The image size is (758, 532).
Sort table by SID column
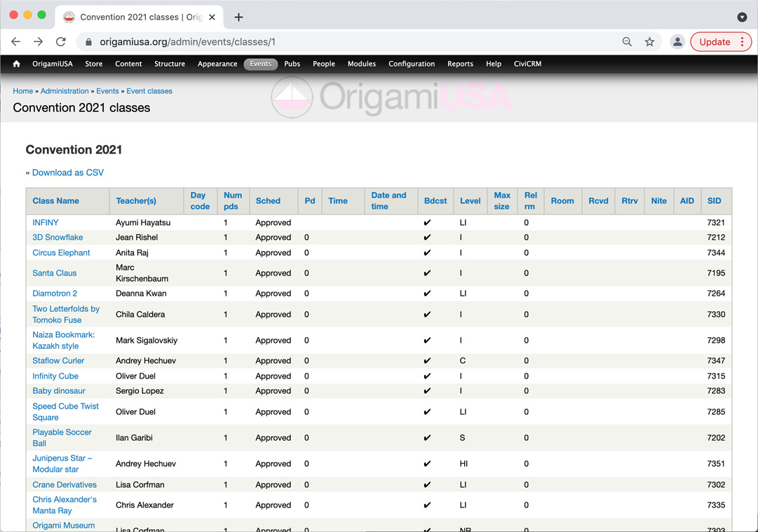pyautogui.click(x=714, y=201)
